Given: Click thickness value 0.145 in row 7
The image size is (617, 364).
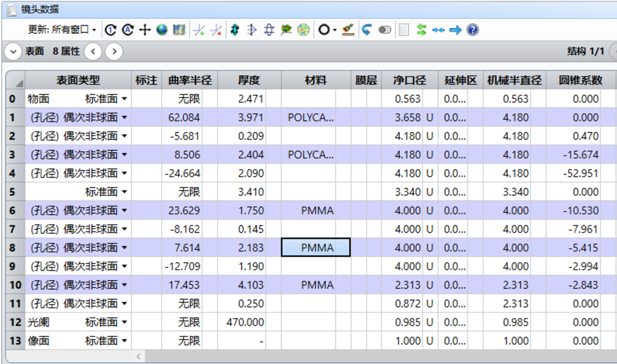Looking at the screenshot, I should [251, 229].
